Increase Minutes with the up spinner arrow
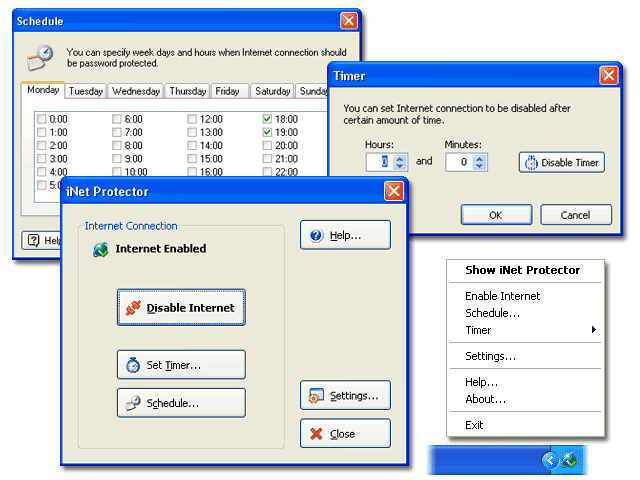 click(480, 158)
